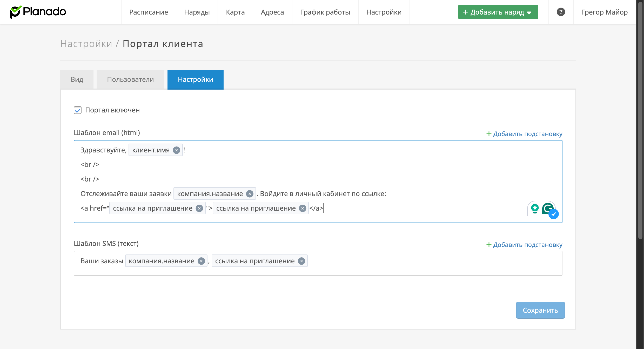Image resolution: width=644 pixels, height=349 pixels.
Task: Click the Grammarly icon in email editor
Action: (x=547, y=208)
